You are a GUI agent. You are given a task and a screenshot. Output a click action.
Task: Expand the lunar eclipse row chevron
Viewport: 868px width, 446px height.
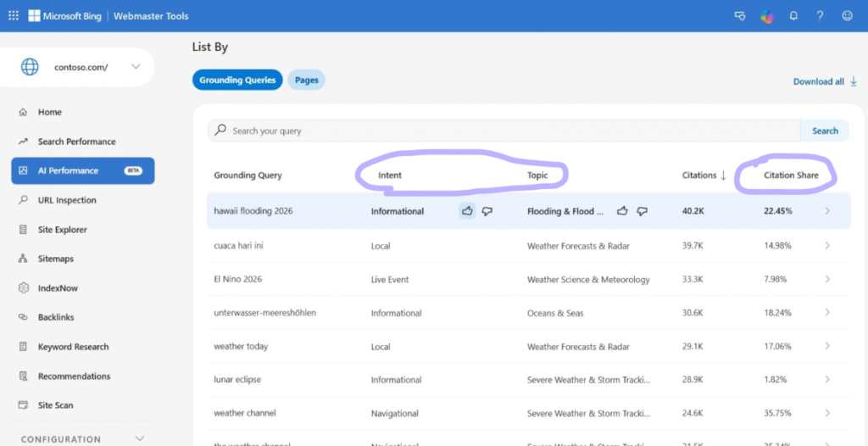827,380
